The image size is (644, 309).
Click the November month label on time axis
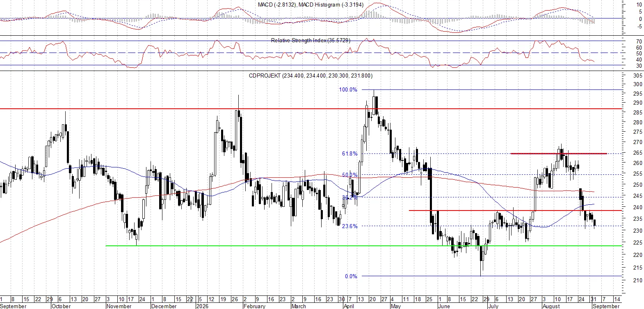click(x=119, y=306)
